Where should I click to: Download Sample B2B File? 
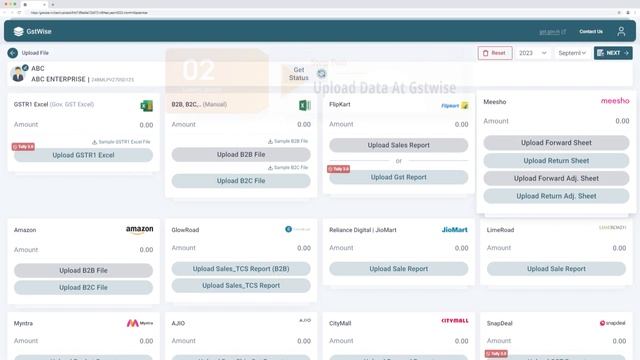coord(288,141)
